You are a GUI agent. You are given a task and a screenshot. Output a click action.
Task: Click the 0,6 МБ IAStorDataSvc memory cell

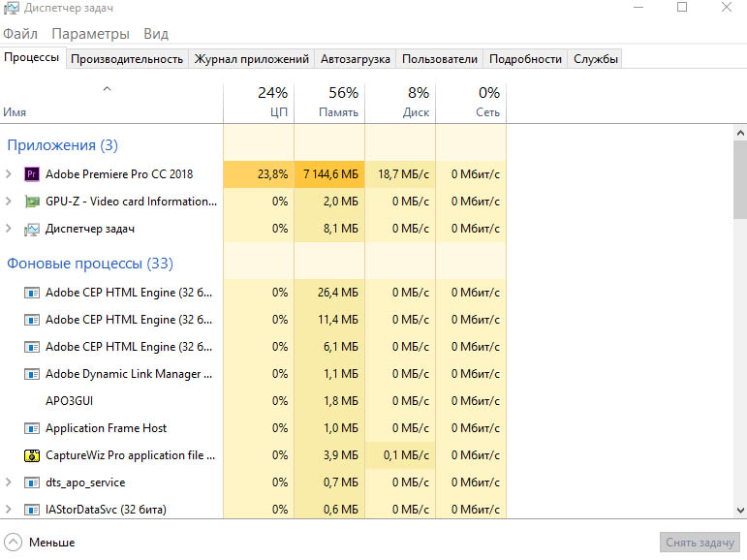[x=329, y=510]
